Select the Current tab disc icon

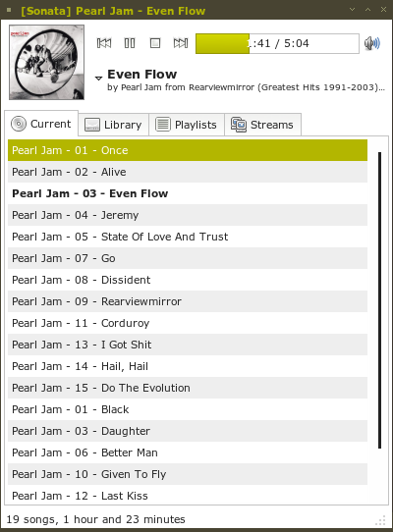[19, 124]
